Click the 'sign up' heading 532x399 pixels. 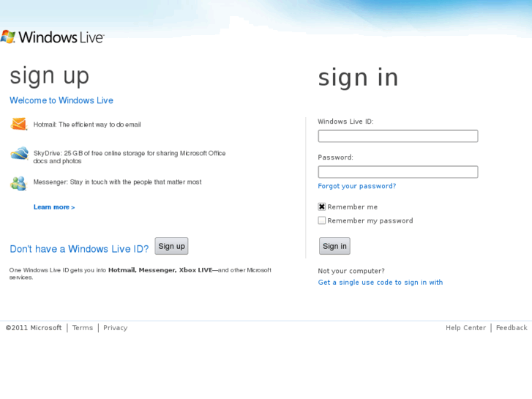[50, 76]
